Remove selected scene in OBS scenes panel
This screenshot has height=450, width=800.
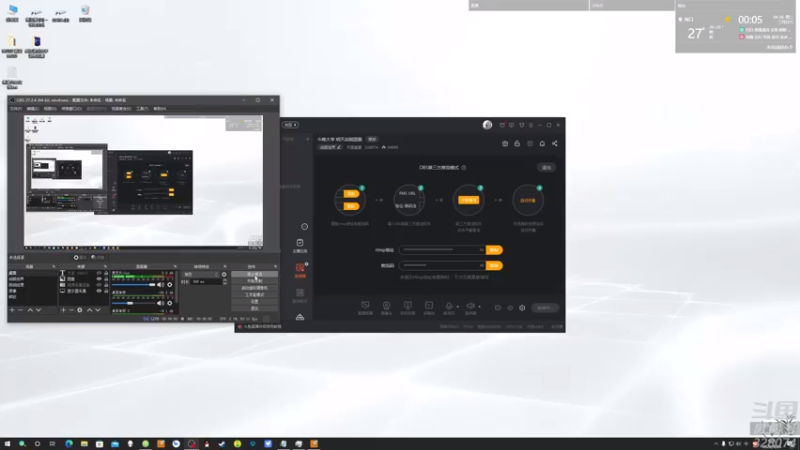[x=21, y=310]
